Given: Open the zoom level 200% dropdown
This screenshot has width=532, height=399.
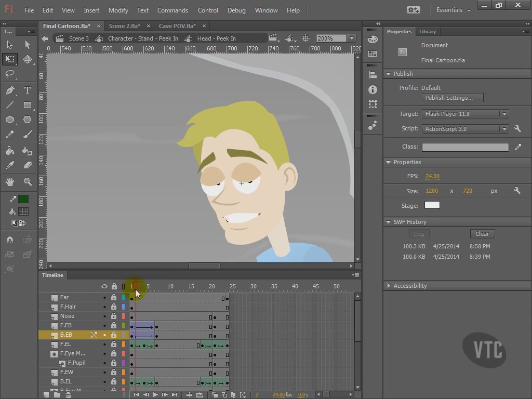Looking at the screenshot, I should click(x=352, y=38).
